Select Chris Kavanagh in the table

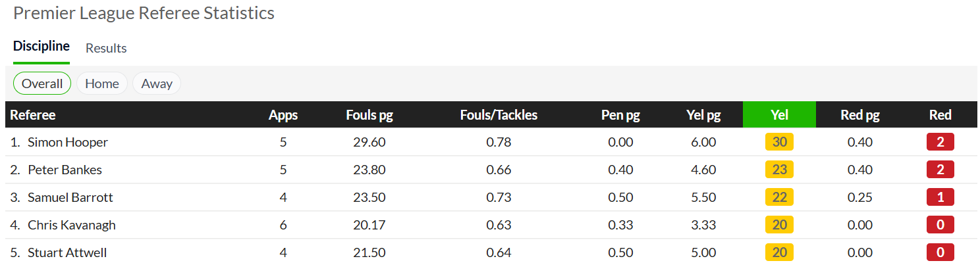(x=72, y=225)
